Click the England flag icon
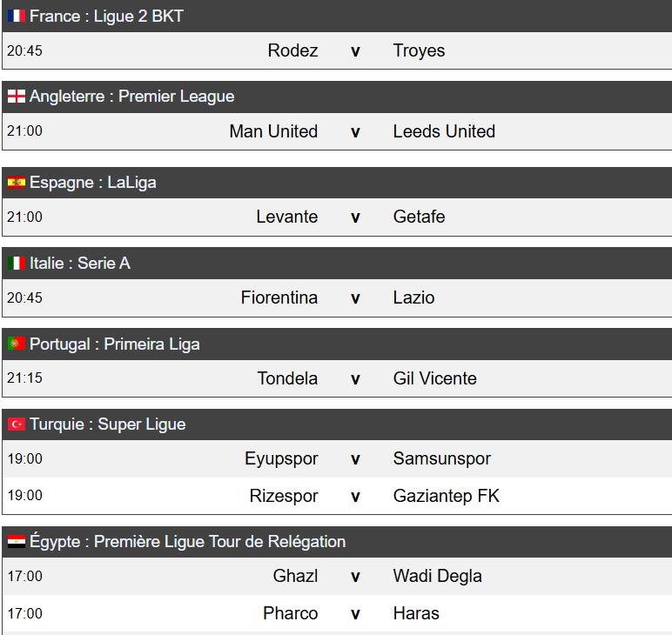This screenshot has width=672, height=635. point(17,97)
